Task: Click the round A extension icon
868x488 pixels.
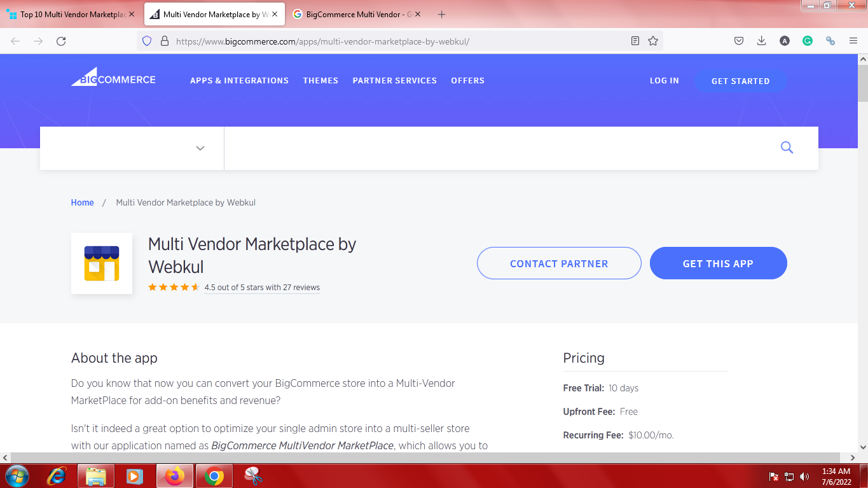Action: click(785, 41)
